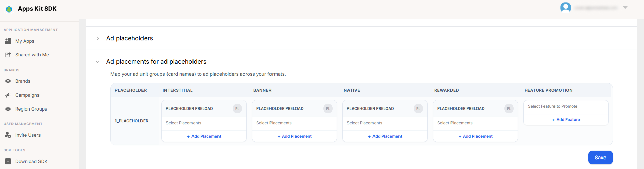Click the FEATURE PROMOTION column header
This screenshot has height=169, width=644.
click(x=548, y=90)
